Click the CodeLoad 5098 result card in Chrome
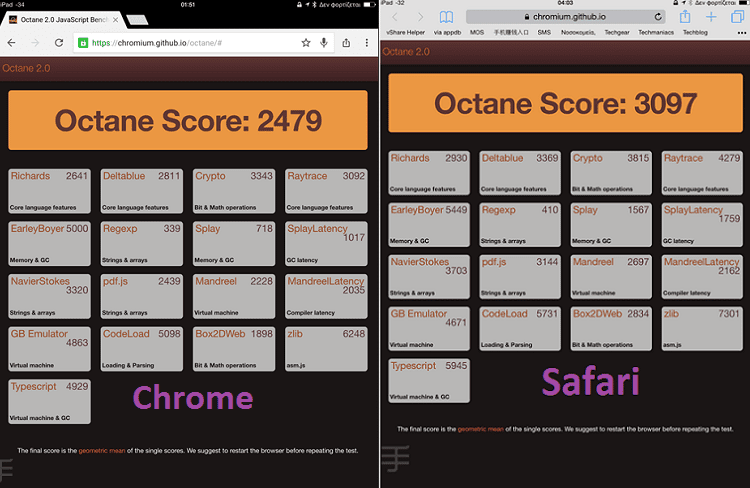This screenshot has width=750, height=488. [142, 349]
